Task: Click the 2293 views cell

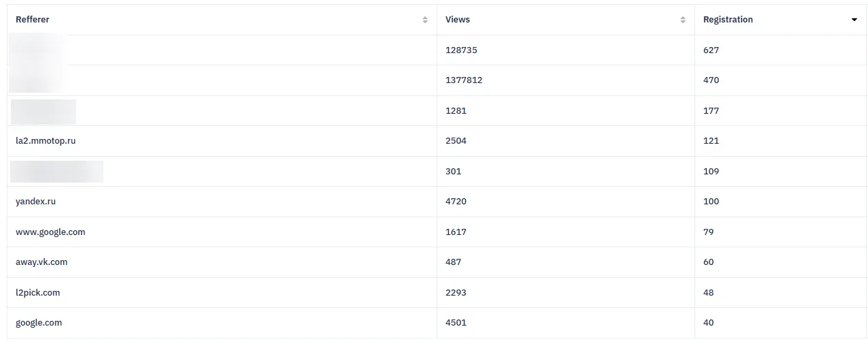Action: [456, 293]
